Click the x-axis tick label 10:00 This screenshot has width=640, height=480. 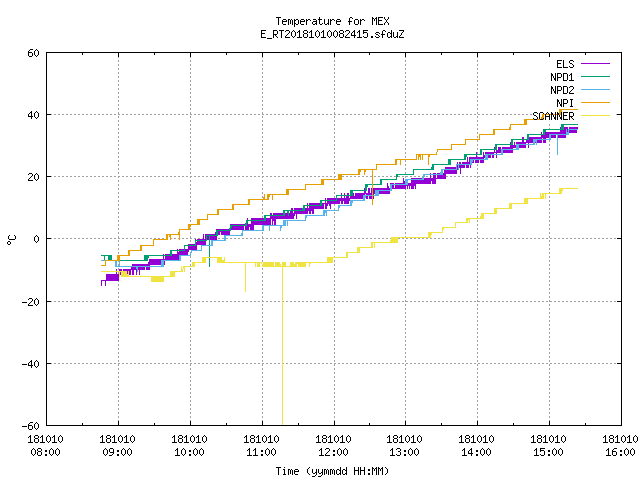[x=189, y=452]
